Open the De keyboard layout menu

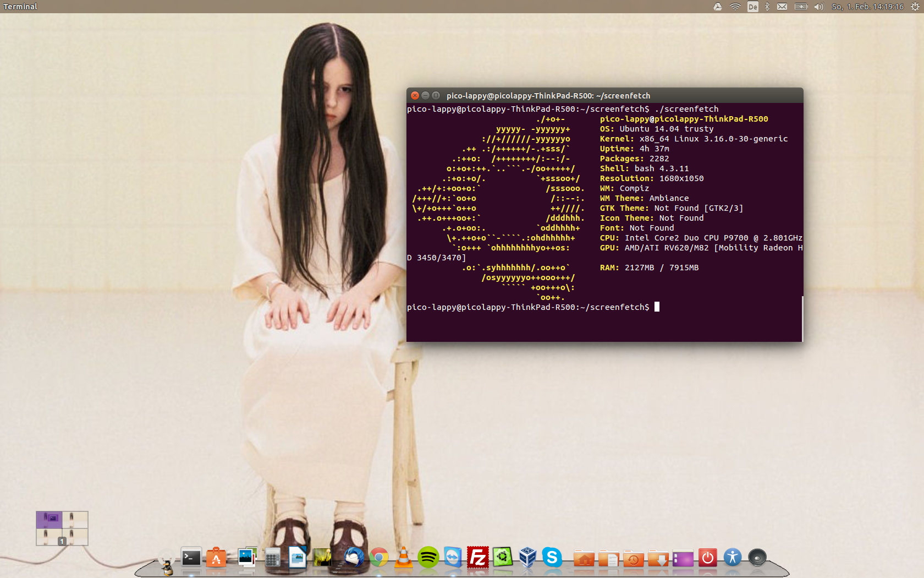[x=752, y=7]
